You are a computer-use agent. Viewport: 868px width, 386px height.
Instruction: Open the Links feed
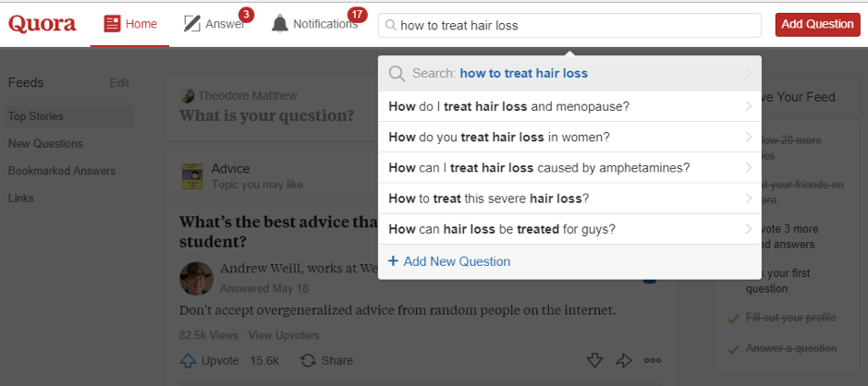click(20, 198)
